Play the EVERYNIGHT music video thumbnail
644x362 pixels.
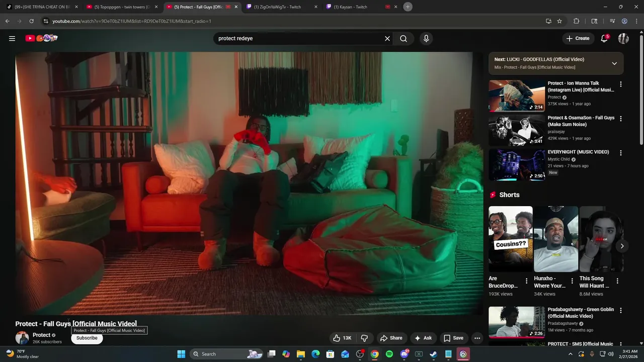pyautogui.click(x=517, y=164)
